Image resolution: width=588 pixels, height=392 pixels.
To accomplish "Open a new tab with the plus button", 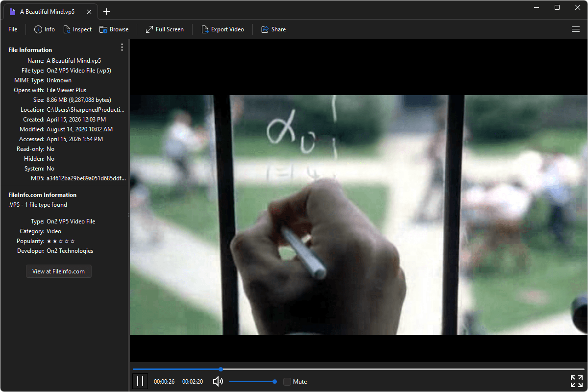I will click(106, 11).
